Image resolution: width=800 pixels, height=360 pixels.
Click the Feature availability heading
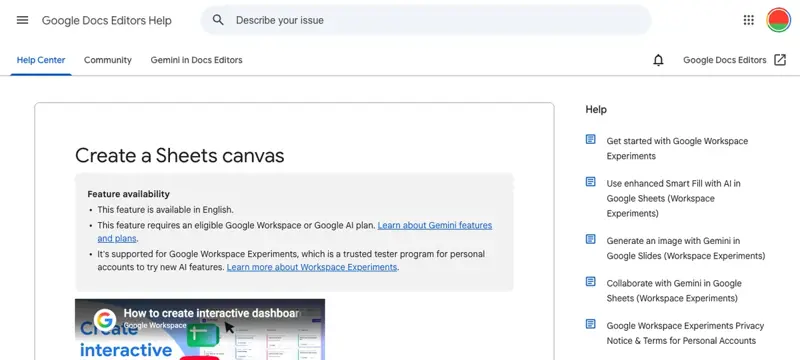[129, 194]
